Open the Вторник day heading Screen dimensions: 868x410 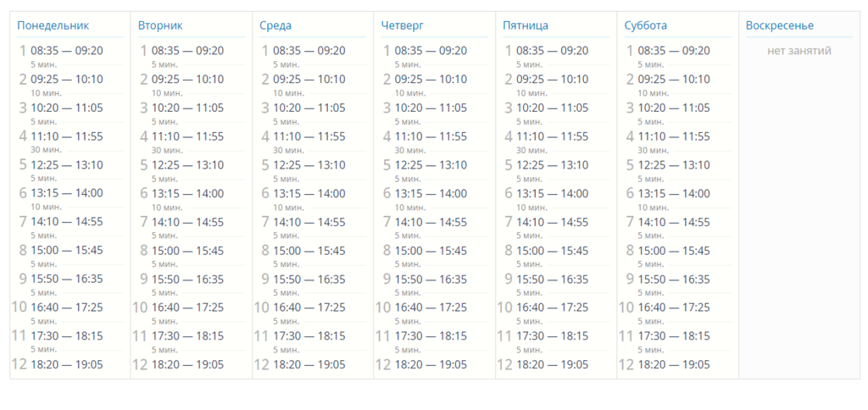[x=160, y=25]
